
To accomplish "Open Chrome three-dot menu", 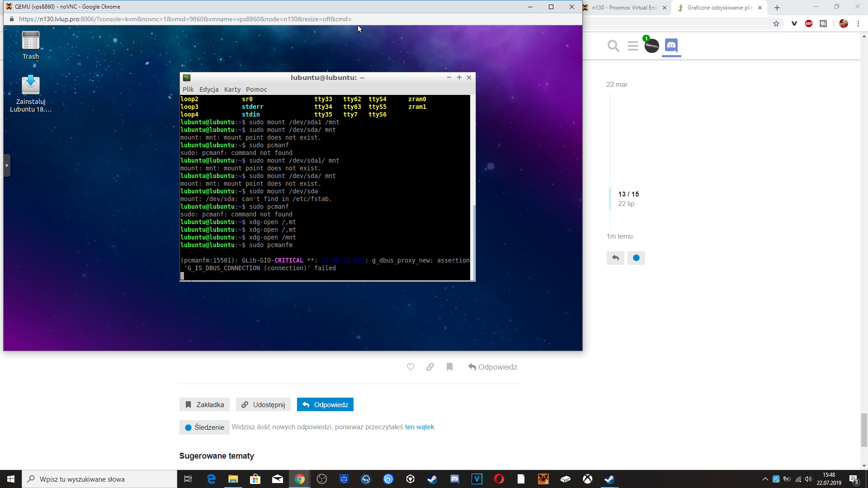I will (x=858, y=23).
